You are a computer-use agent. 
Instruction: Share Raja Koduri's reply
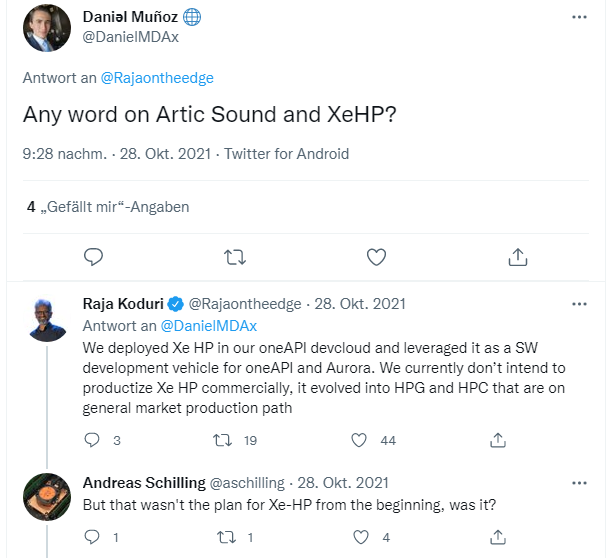(497, 440)
